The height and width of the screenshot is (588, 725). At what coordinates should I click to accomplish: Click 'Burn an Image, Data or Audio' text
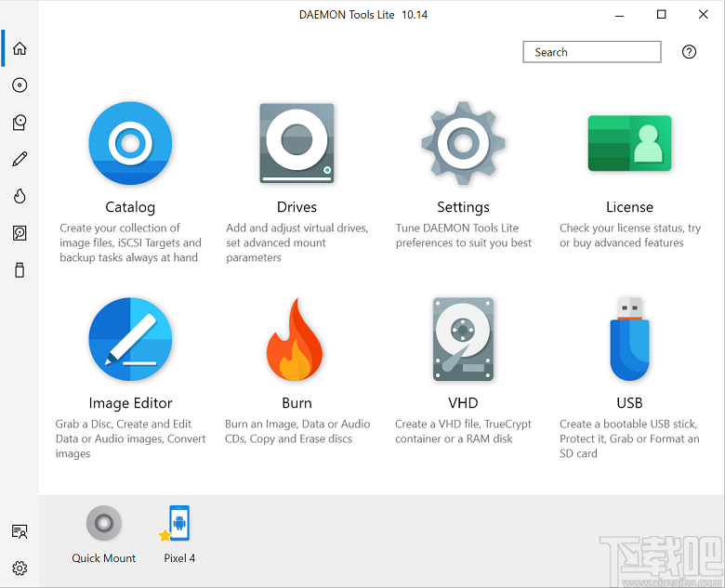point(297,431)
